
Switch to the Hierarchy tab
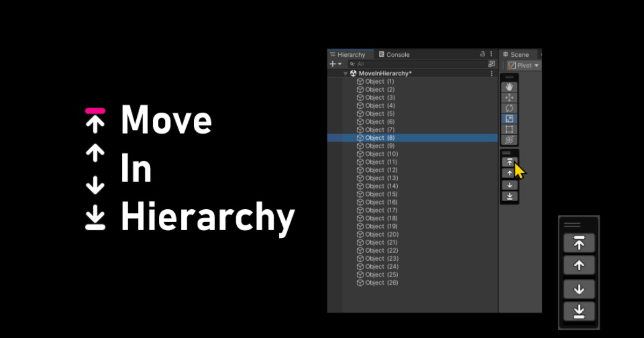pyautogui.click(x=350, y=55)
